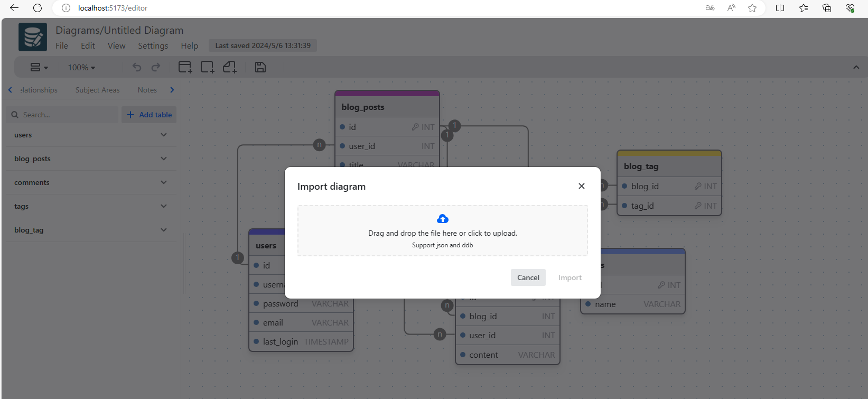This screenshot has height=399, width=868.
Task: Click the 1 marker left of users id
Action: (x=238, y=257)
